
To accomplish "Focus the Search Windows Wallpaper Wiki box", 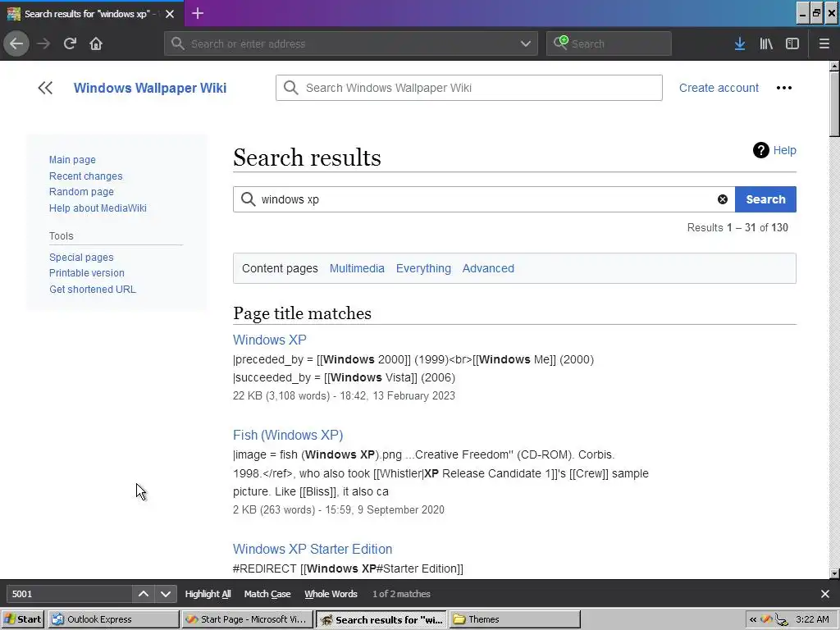I will [x=468, y=88].
